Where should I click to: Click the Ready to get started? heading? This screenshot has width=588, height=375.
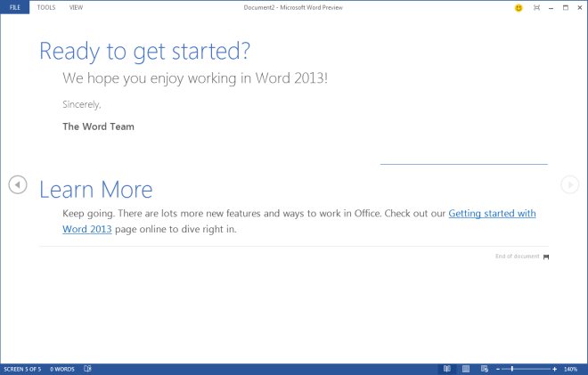pyautogui.click(x=144, y=51)
